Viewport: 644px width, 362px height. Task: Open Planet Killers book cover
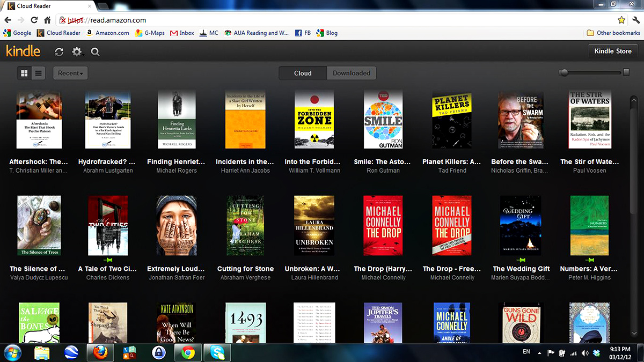coord(452,120)
